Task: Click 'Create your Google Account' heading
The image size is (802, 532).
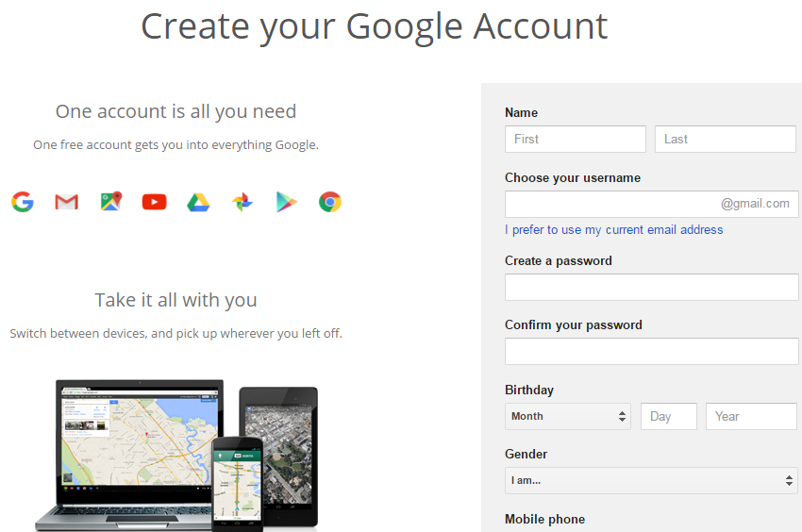Action: click(x=375, y=27)
